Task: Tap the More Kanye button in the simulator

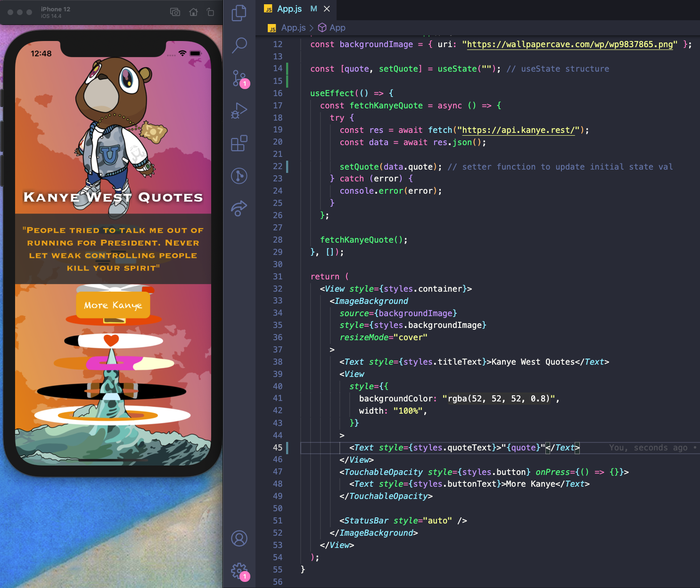Action: pyautogui.click(x=113, y=305)
